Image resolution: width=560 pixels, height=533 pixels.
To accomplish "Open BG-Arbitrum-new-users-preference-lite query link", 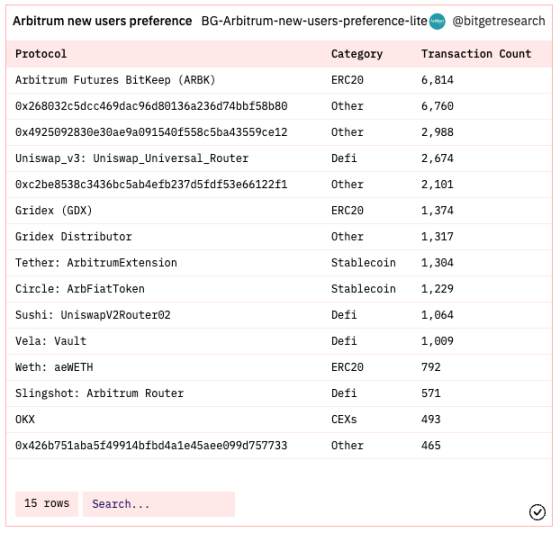I will pyautogui.click(x=314, y=21).
